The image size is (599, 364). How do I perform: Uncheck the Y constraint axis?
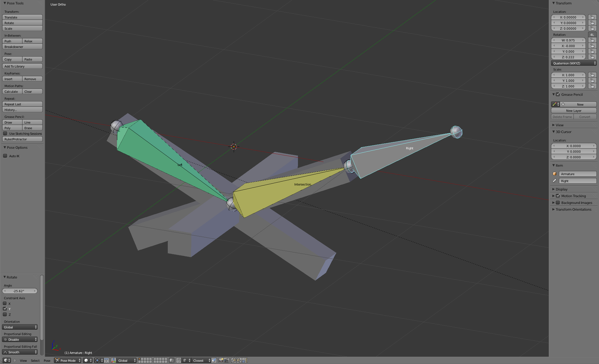click(x=5, y=309)
